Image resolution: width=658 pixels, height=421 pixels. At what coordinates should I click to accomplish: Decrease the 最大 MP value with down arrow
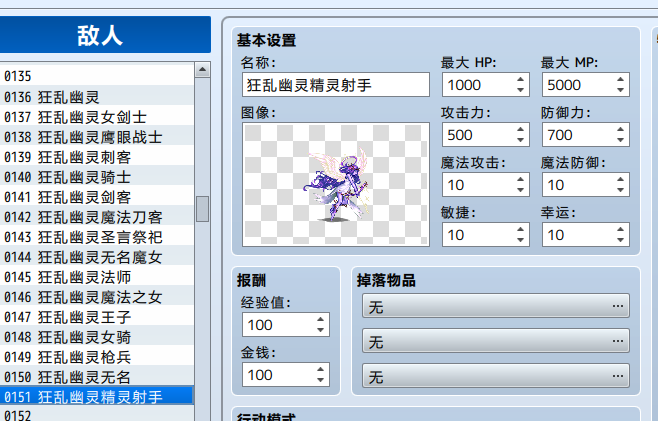tap(620, 90)
